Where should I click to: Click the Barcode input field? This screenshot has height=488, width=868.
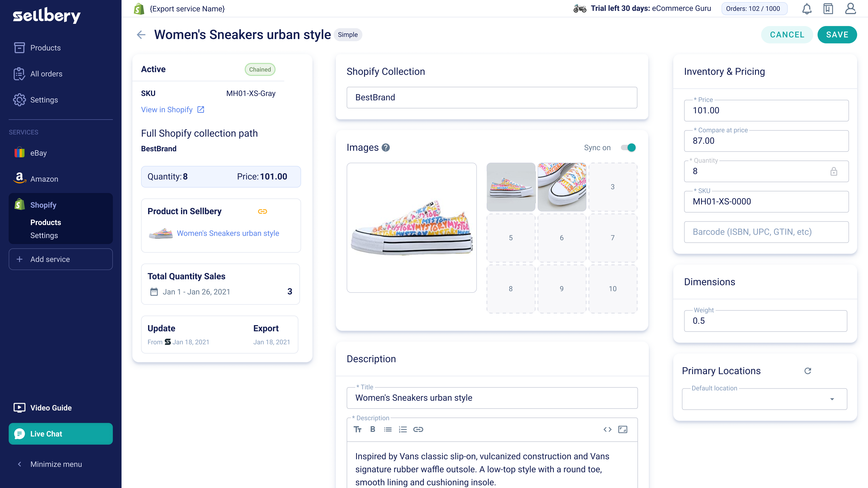tap(766, 232)
